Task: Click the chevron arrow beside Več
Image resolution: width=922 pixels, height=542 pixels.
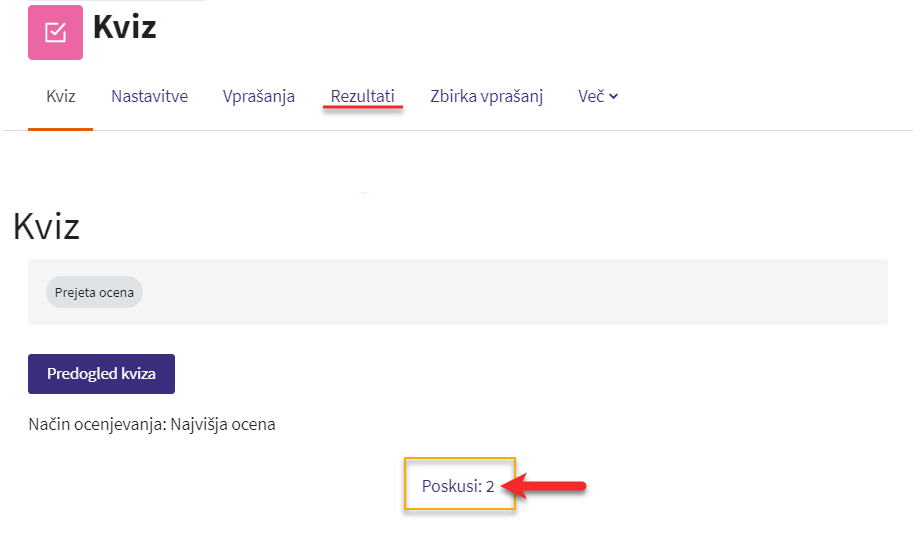Action: tap(613, 96)
